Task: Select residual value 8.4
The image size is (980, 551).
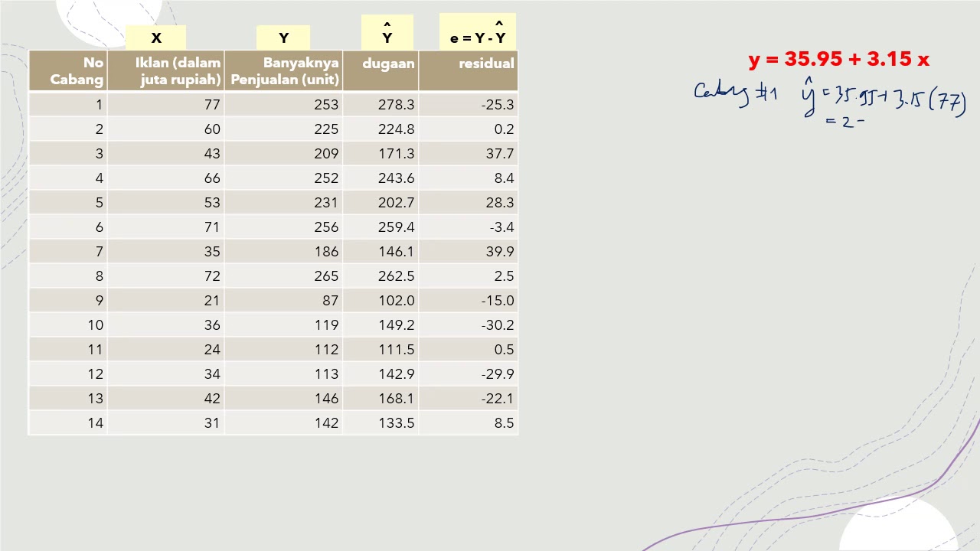Action: pos(505,178)
